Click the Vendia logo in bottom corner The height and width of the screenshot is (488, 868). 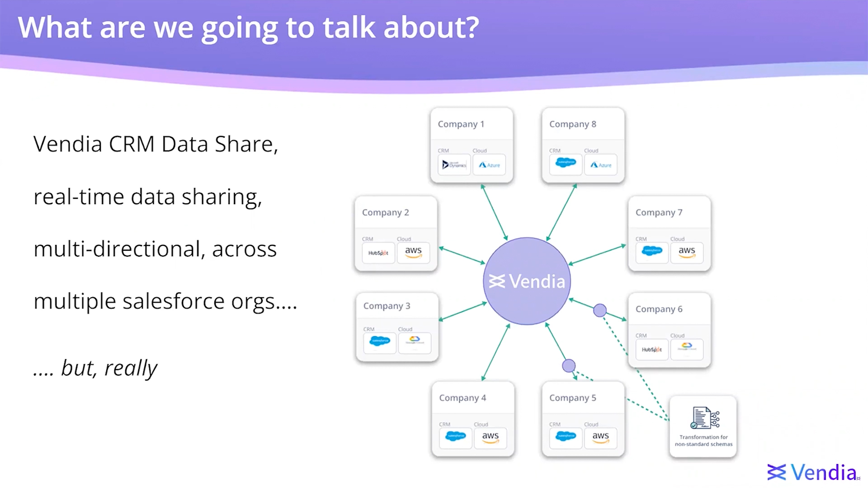pos(812,473)
